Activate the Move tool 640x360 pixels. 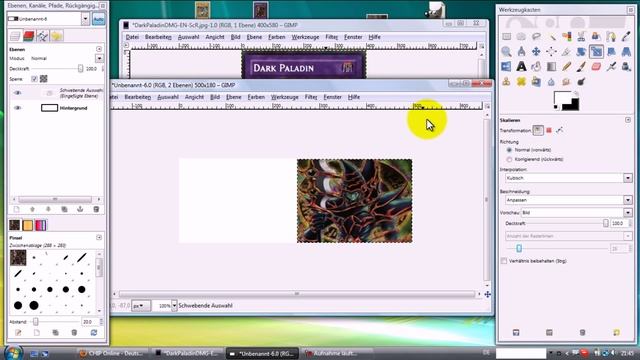click(x=536, y=51)
